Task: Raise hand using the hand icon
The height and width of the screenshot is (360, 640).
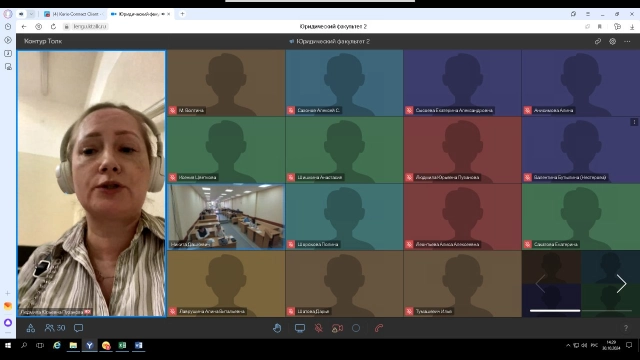Action: 277,328
